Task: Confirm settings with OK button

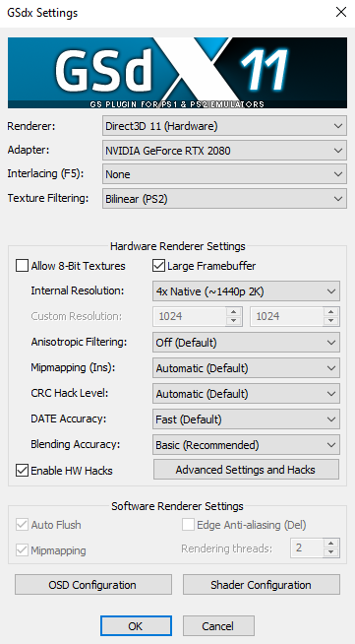Action: pos(136,626)
